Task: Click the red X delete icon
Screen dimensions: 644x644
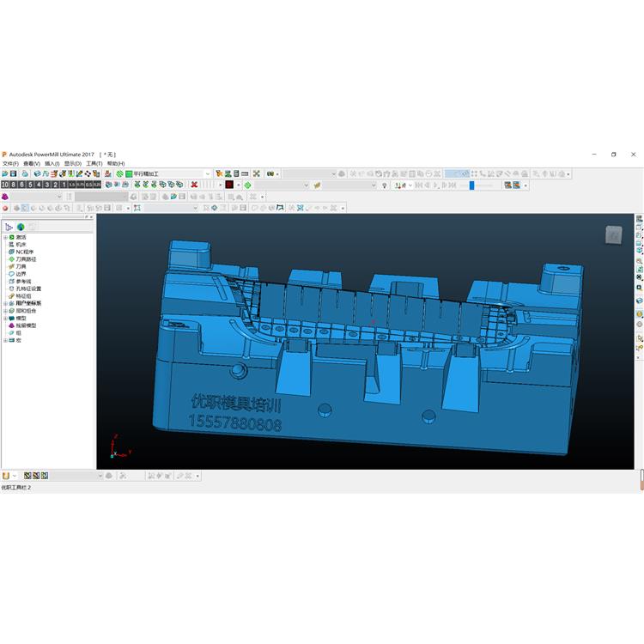Action: coord(194,185)
